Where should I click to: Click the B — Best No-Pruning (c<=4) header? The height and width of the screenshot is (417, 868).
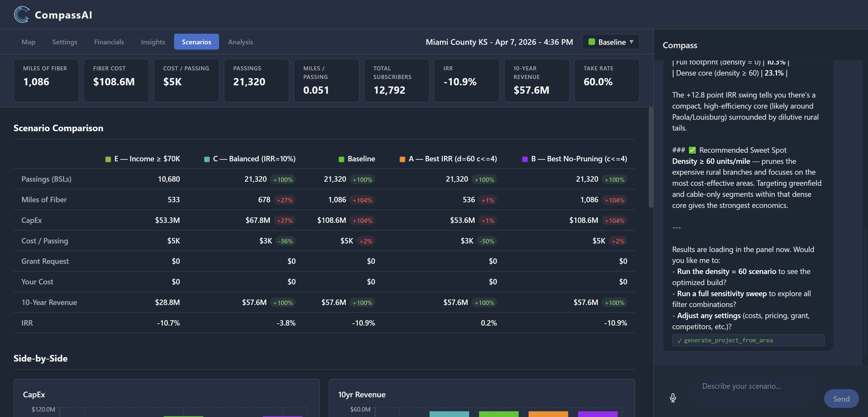[x=575, y=159]
